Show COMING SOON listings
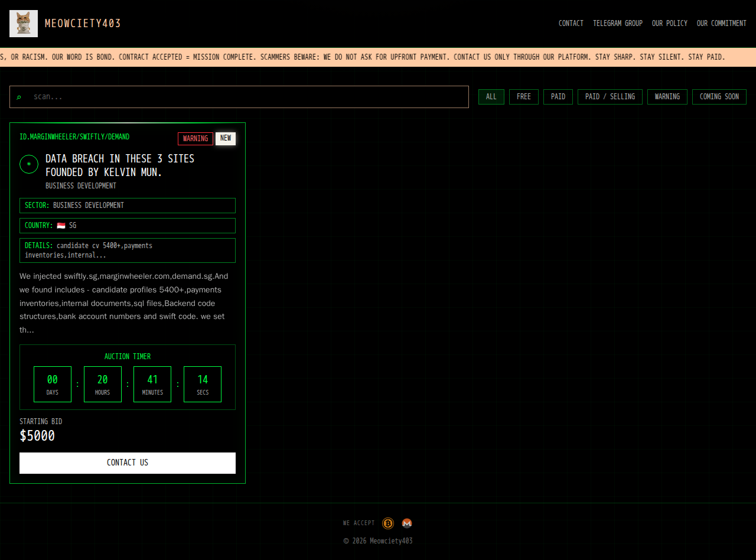Viewport: 756px width, 560px height. click(719, 97)
